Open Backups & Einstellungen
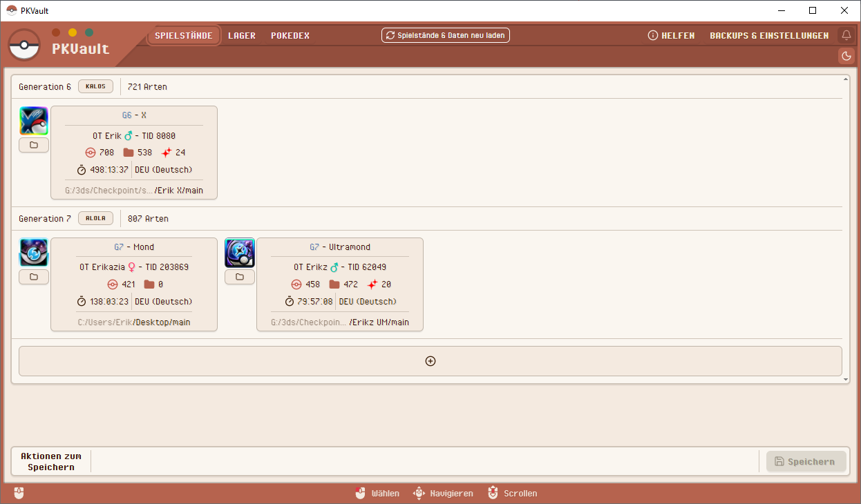Screen dimensions: 861x504 [x=769, y=35]
